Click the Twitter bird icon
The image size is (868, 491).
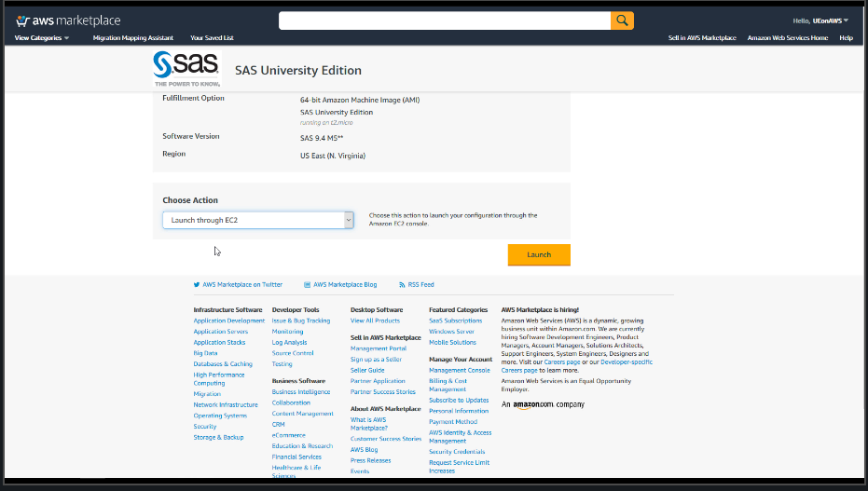pos(197,285)
